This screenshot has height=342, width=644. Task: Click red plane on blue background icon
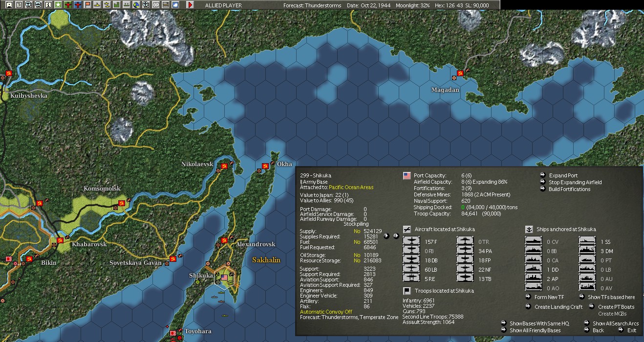tap(78, 5)
